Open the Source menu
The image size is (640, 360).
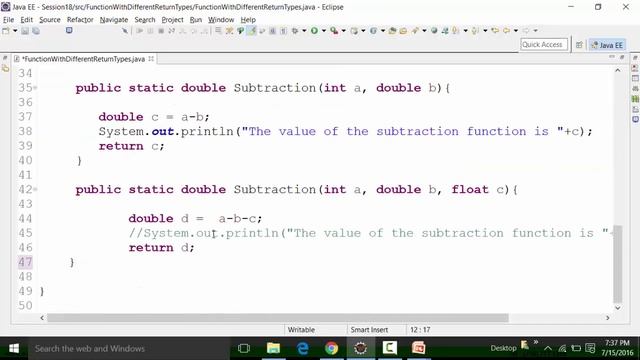[50, 20]
